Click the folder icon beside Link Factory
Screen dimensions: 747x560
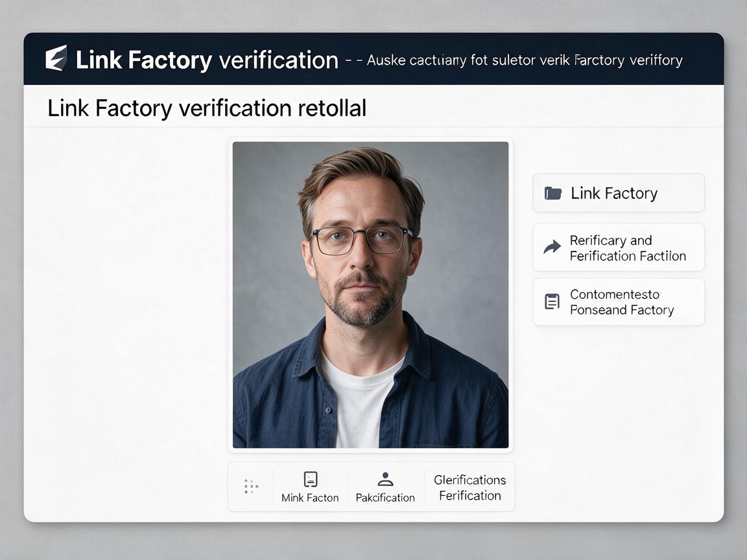pyautogui.click(x=552, y=193)
